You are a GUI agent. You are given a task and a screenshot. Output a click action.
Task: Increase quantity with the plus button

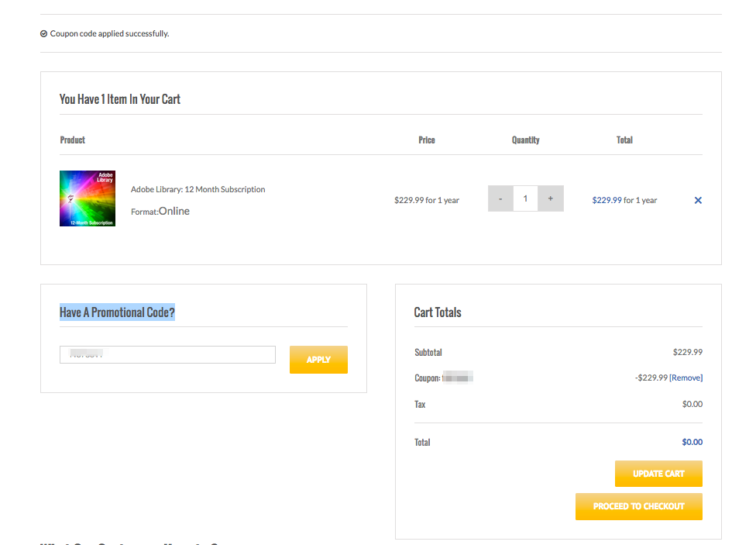(551, 198)
